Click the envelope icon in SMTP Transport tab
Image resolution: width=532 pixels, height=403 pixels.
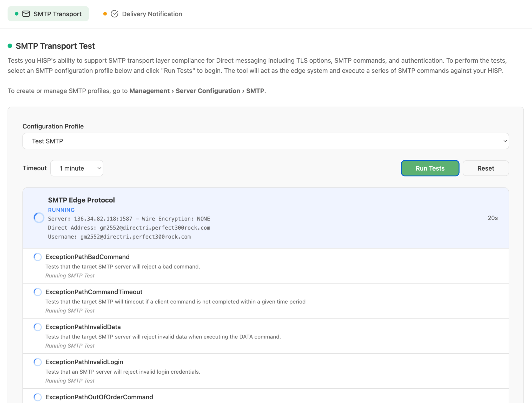point(26,14)
